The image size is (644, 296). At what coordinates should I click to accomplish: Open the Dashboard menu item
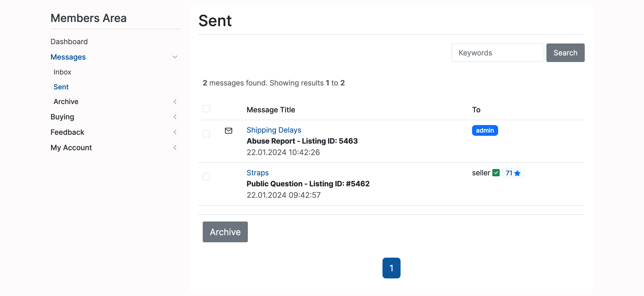click(69, 42)
